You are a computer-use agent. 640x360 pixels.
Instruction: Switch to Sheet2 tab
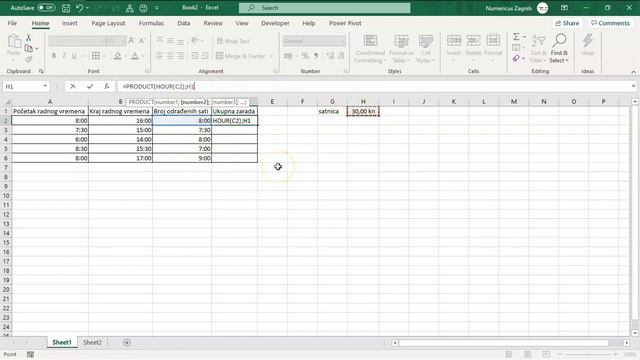[92, 342]
